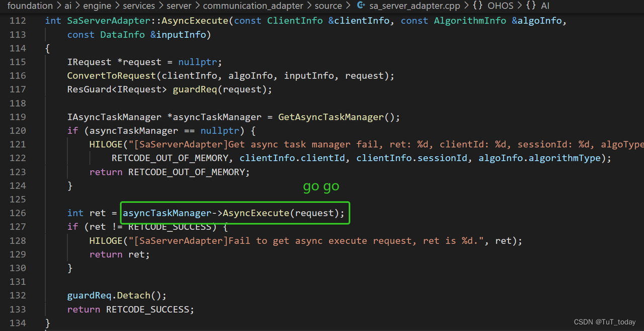The height and width of the screenshot is (331, 644).
Task: Click the 'ConvertToRequest' function call
Action: click(111, 76)
